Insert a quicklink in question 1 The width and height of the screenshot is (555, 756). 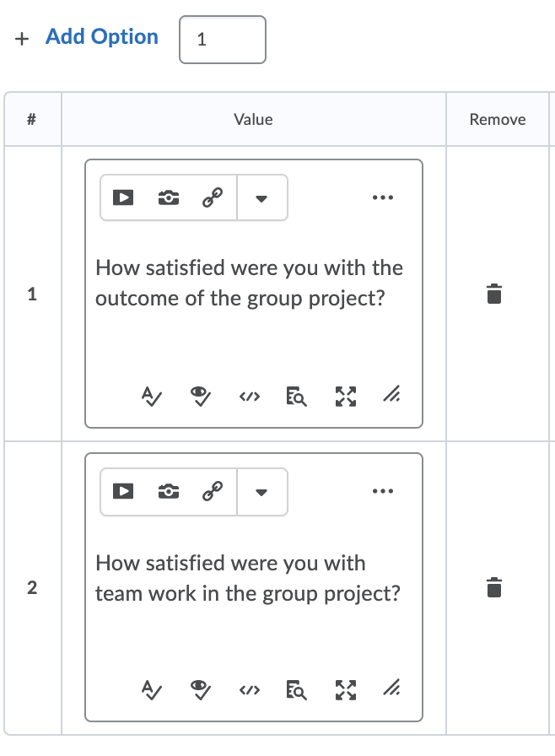213,197
